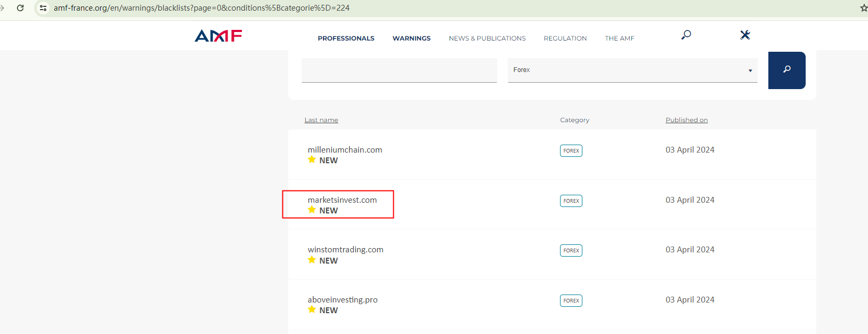The width and height of the screenshot is (868, 334).
Task: Click the browser forward arrow
Action: pyautogui.click(x=2, y=8)
